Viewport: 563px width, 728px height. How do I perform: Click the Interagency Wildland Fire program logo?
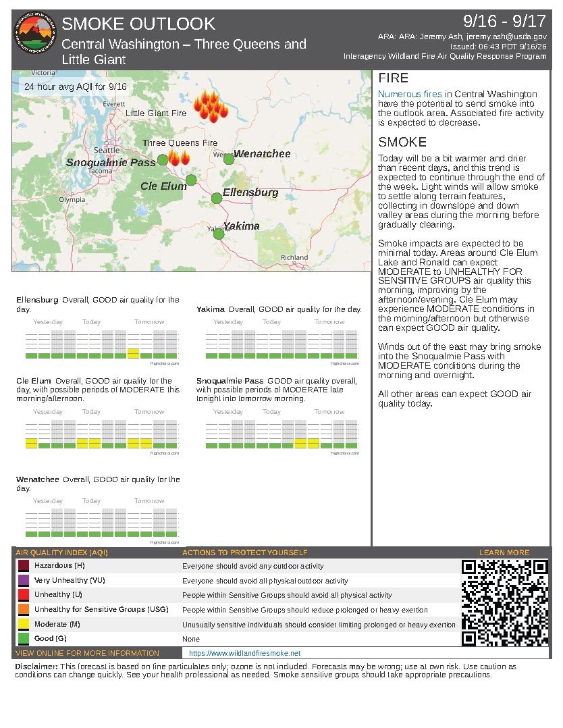tap(35, 33)
